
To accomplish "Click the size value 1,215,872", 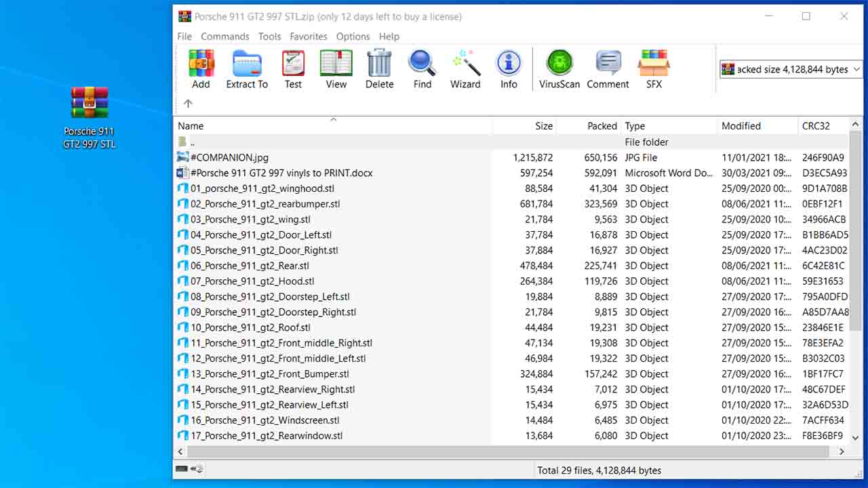I will tap(533, 157).
